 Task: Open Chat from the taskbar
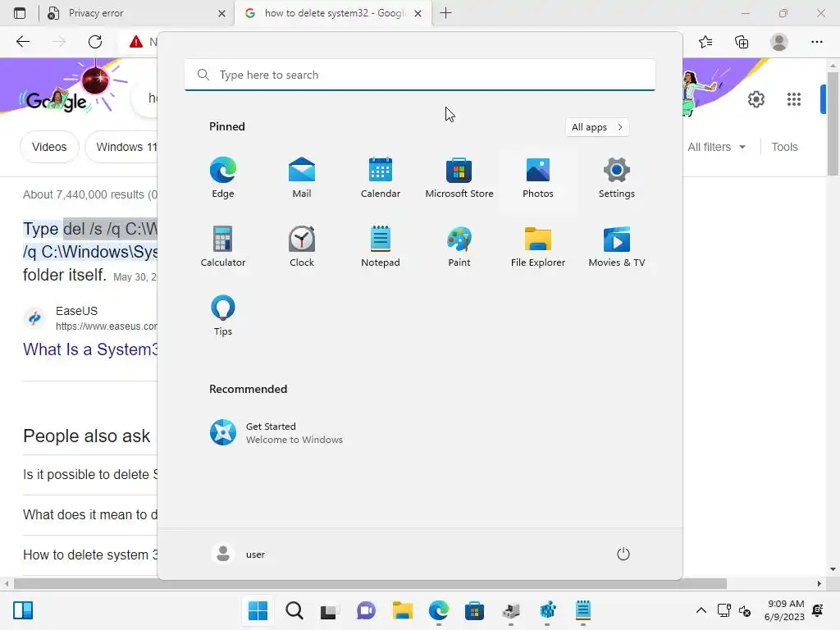366,610
